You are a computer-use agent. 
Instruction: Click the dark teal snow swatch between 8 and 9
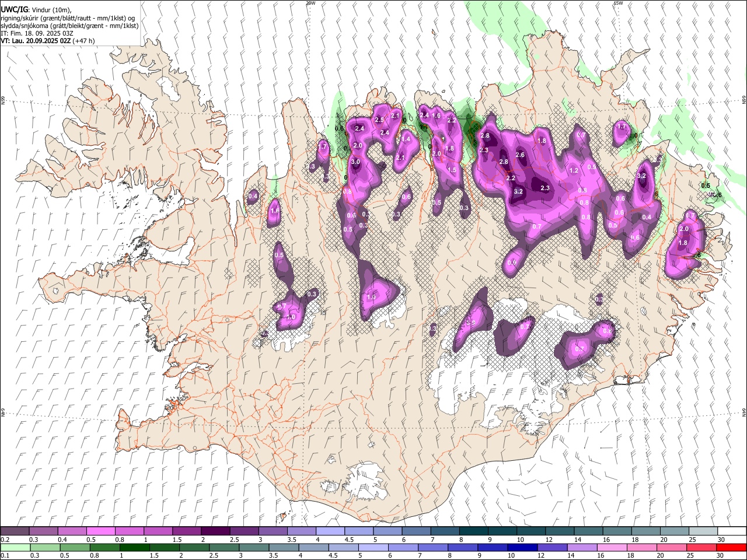(x=473, y=531)
